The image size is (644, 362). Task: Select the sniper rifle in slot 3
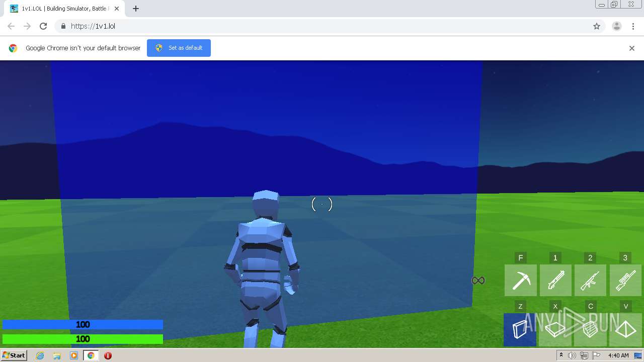625,280
